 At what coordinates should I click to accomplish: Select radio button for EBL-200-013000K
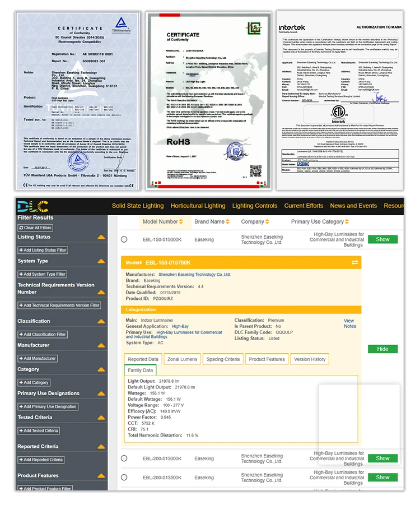tap(124, 458)
